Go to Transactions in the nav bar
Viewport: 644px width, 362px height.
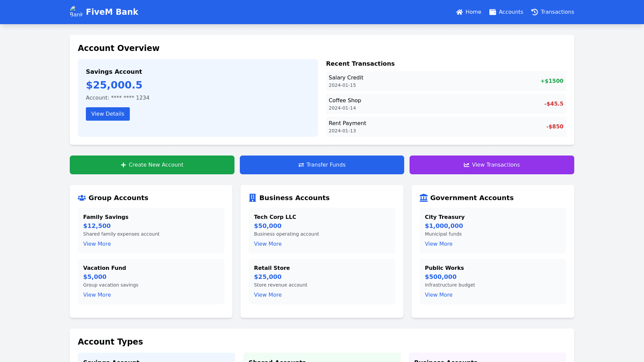(557, 12)
